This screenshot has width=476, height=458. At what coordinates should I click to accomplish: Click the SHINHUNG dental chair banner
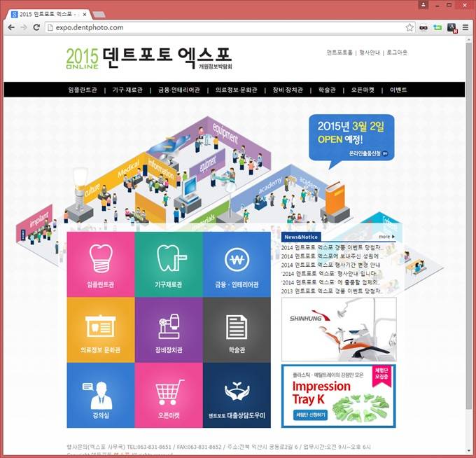(x=339, y=329)
